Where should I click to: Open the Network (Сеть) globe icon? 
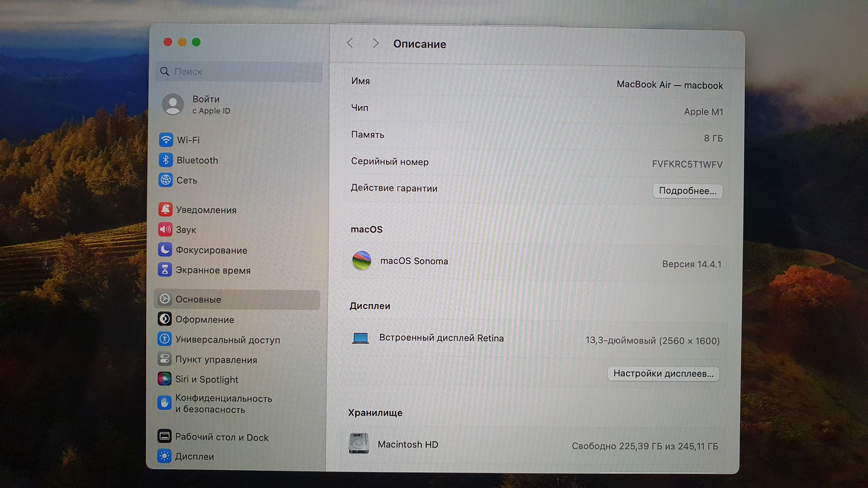[166, 180]
